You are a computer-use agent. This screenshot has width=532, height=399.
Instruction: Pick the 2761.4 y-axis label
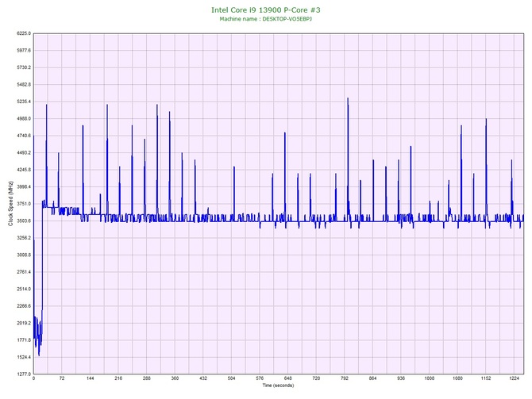[24, 272]
